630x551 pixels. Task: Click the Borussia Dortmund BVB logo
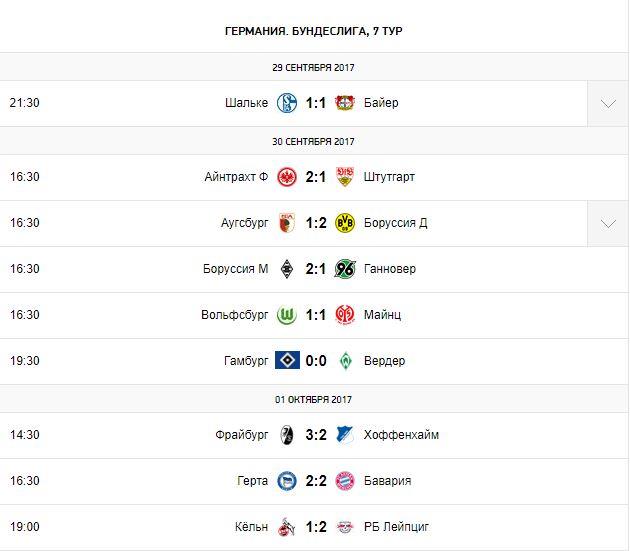pyautogui.click(x=345, y=222)
